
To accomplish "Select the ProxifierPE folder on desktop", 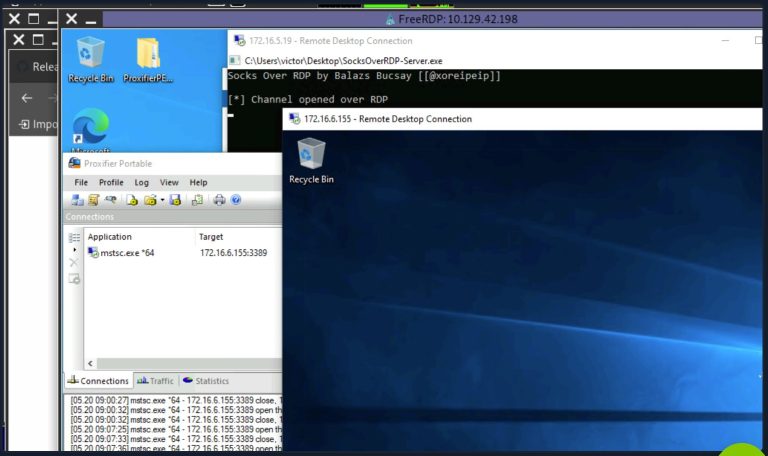I will coord(148,60).
